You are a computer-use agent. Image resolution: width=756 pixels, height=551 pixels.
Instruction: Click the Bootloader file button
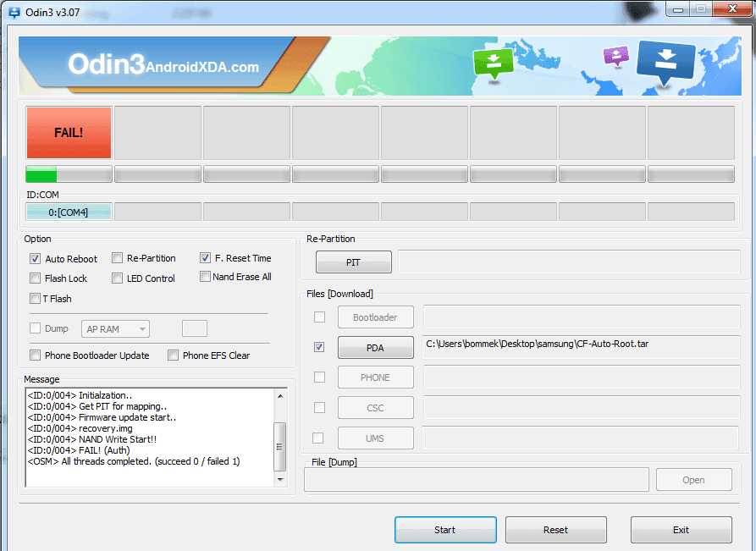(x=376, y=317)
